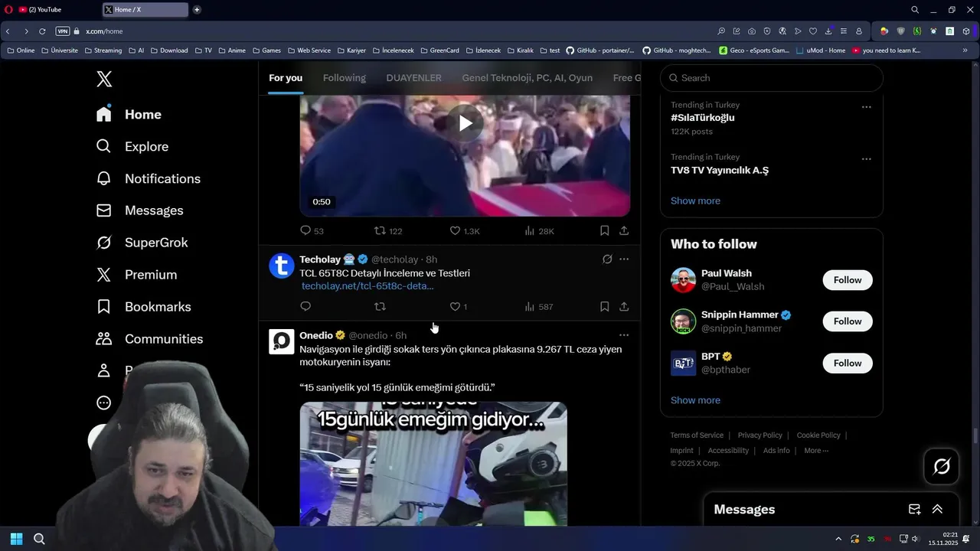
Task: Open Privacy Policy link
Action: [x=759, y=435]
